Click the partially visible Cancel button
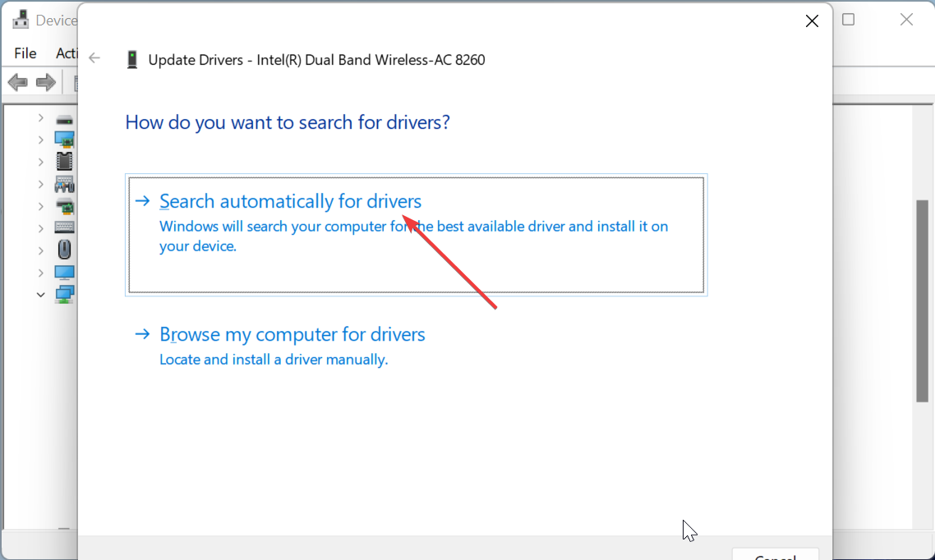The image size is (935, 560). (x=775, y=554)
